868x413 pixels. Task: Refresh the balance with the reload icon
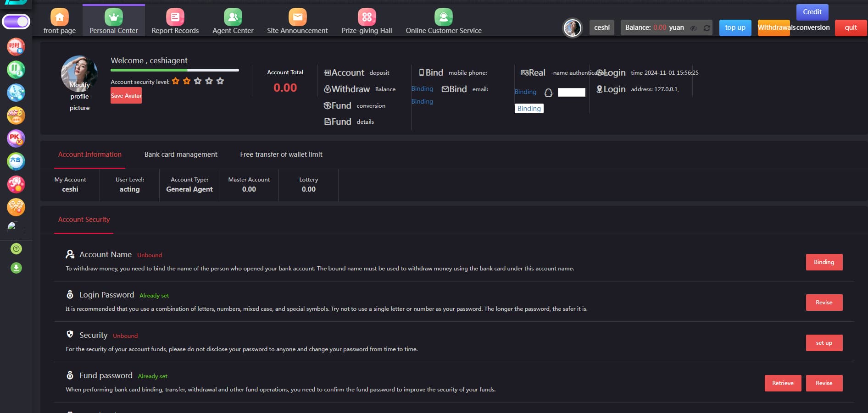coord(707,28)
